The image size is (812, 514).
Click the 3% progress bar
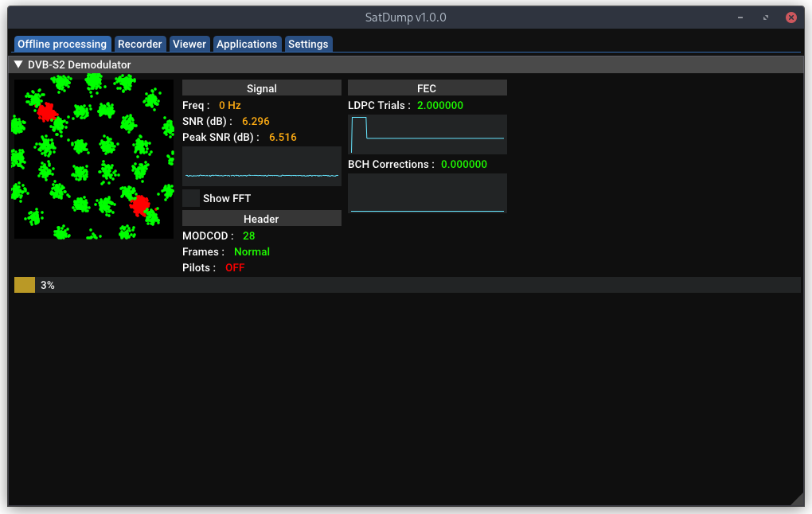point(408,285)
